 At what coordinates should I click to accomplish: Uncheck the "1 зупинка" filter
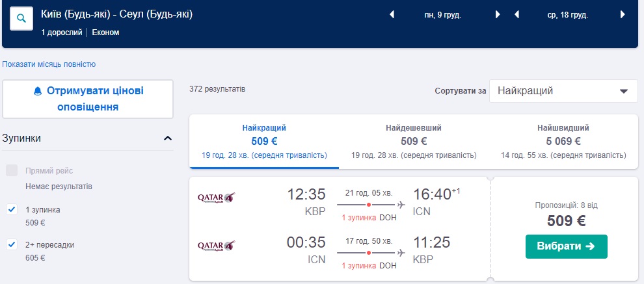point(12,209)
